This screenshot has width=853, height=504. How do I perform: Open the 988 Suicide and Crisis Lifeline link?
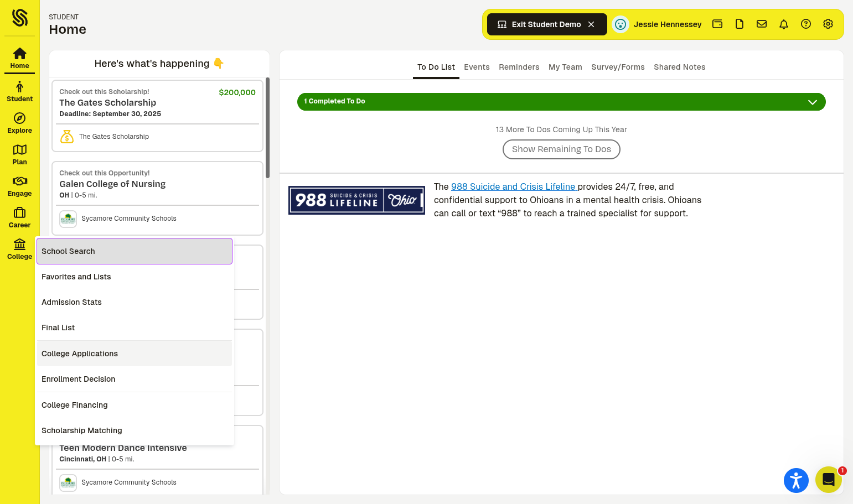514,187
